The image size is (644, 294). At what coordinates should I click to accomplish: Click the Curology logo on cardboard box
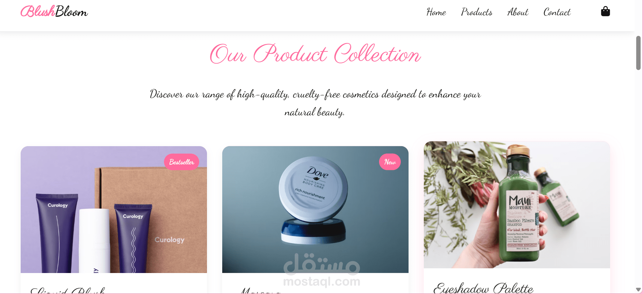point(169,240)
